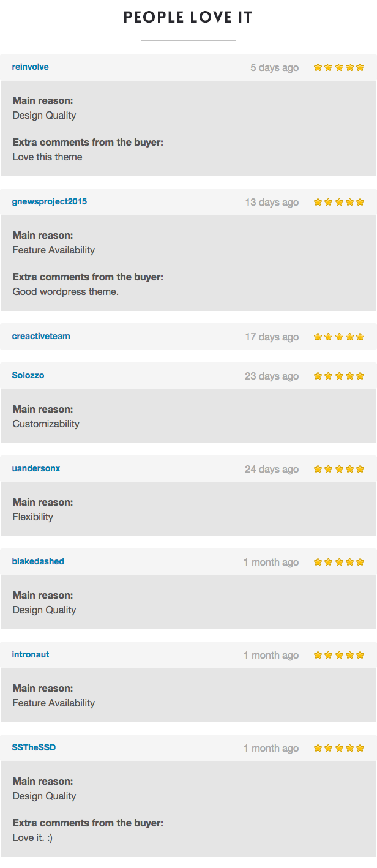The width and height of the screenshot is (377, 868).
Task: Open Solozzo's profile link
Action: [x=28, y=375]
